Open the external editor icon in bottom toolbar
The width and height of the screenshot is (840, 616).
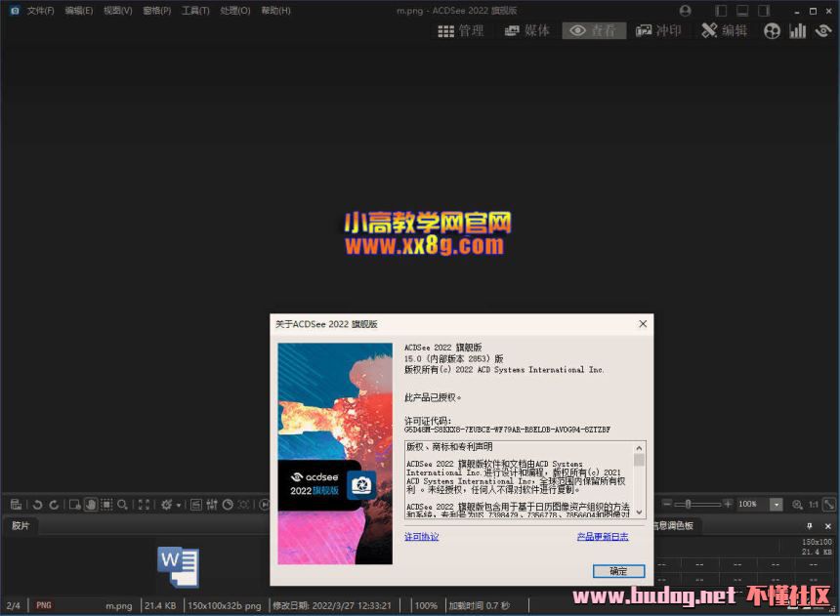16,504
